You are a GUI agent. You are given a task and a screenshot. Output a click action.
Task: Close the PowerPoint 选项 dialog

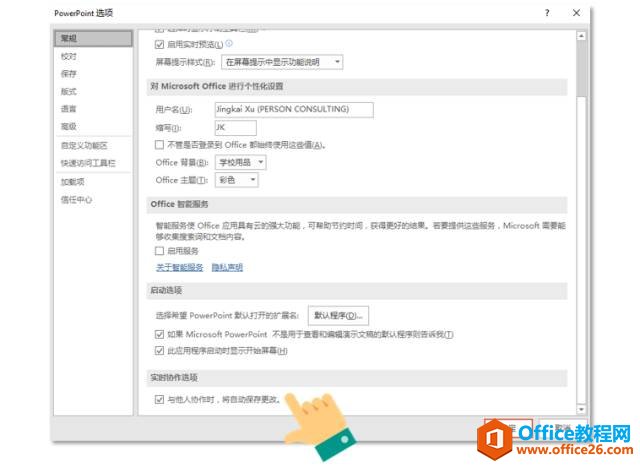pos(576,13)
